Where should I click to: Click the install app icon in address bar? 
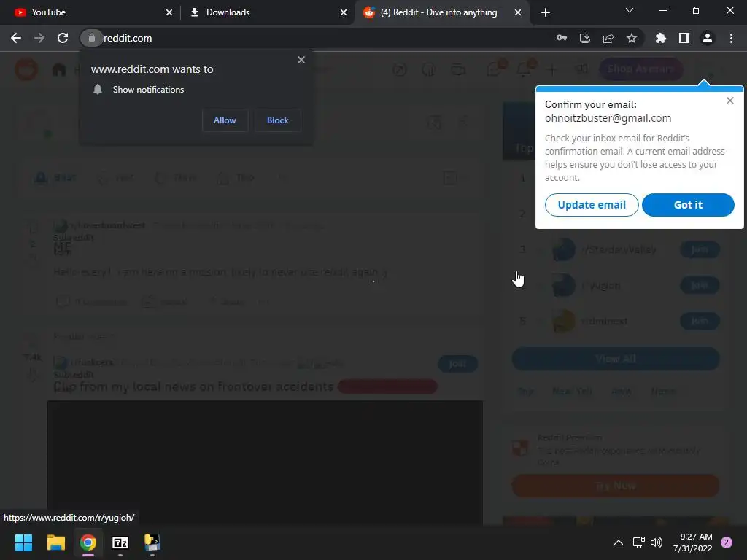[584, 38]
